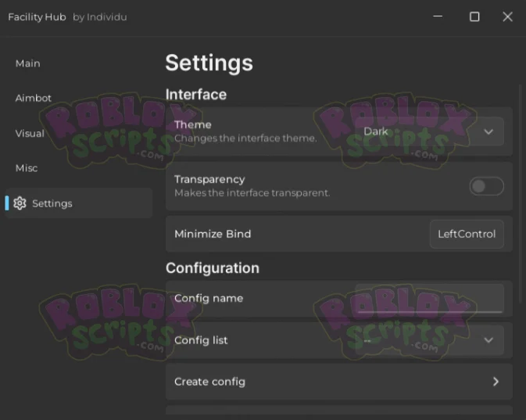Minimize the Facility Hub window
526x420 pixels.
tap(438, 16)
